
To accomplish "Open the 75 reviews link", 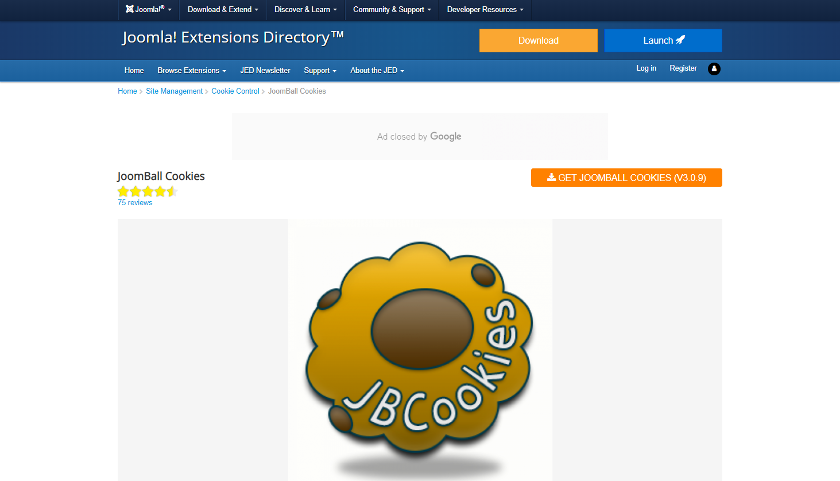I will (135, 202).
